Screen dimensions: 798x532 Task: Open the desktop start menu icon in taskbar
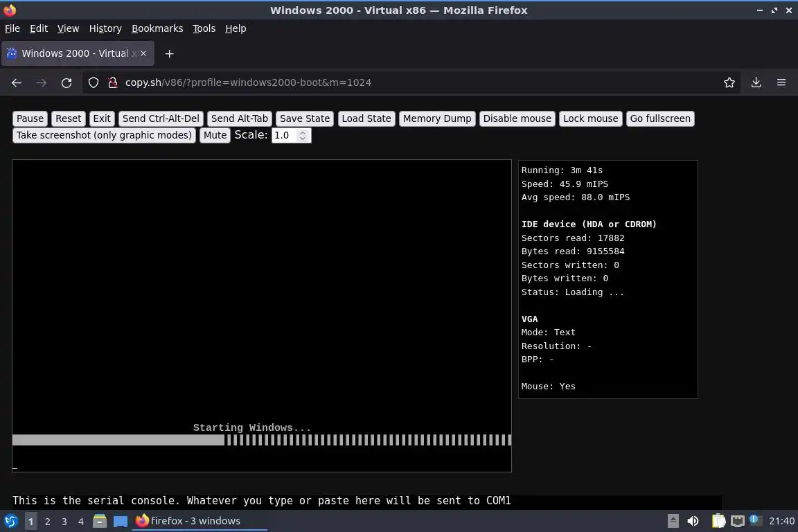coord(10,521)
